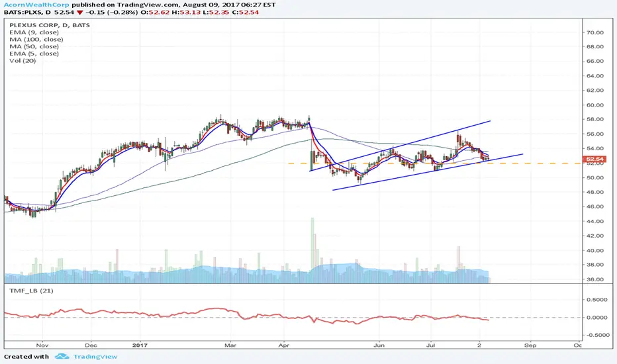Click the 'Created with' footer text
Screen dimensions: 617x364
click(x=26, y=357)
